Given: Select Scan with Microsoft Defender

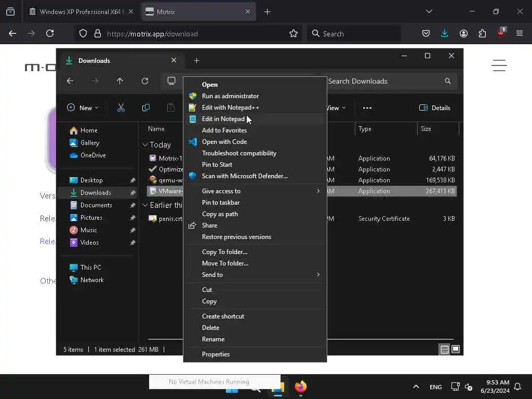Looking at the screenshot, I should [x=255, y=176].
